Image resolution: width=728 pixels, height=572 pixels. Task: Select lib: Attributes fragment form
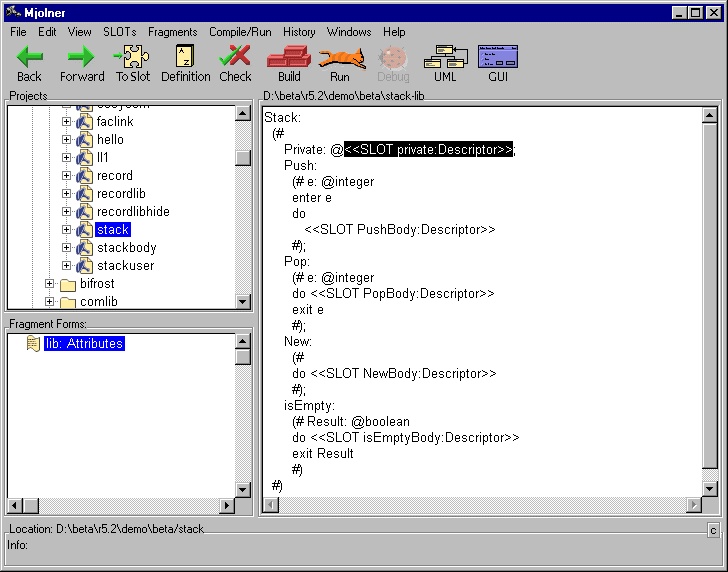click(x=84, y=344)
